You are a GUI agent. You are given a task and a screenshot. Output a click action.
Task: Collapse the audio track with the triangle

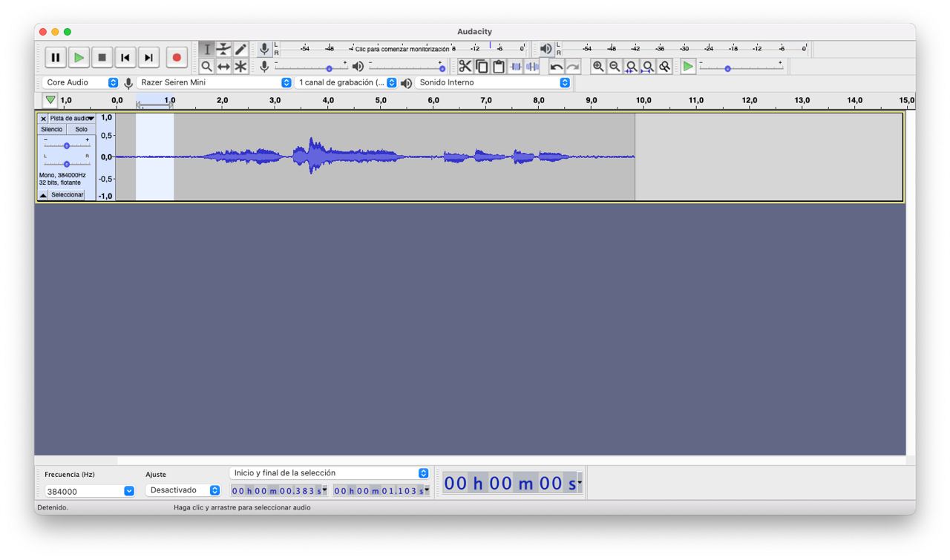43,195
